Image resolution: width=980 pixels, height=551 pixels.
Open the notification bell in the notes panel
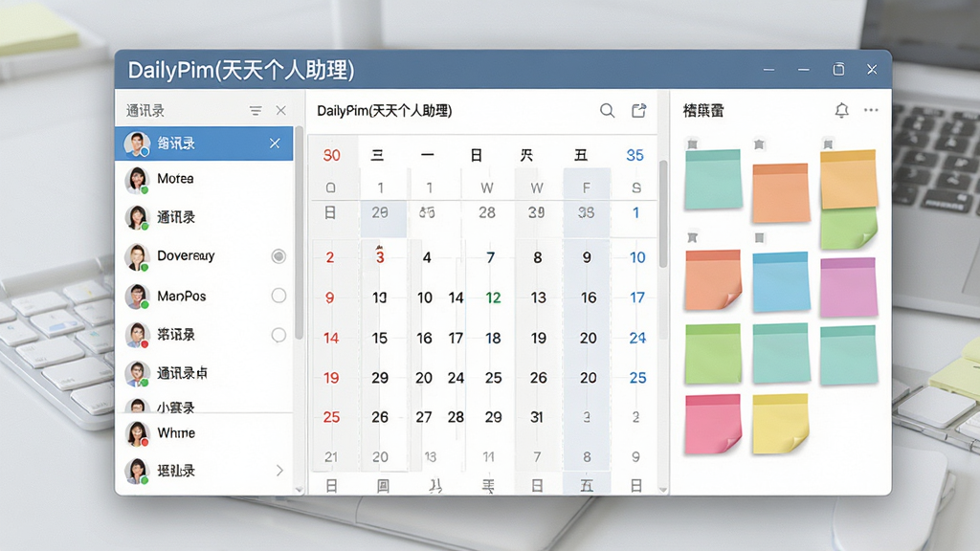(x=842, y=111)
